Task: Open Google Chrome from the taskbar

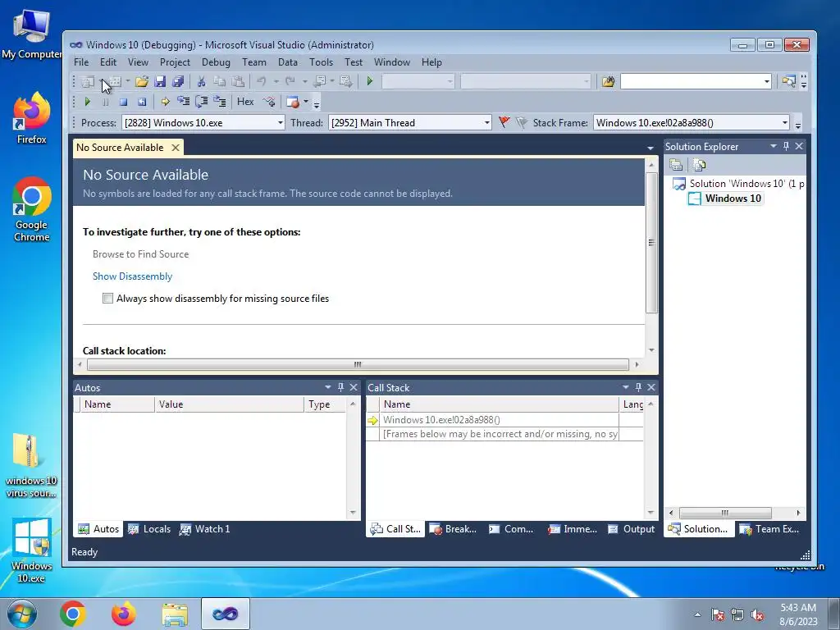Action: coord(73,614)
